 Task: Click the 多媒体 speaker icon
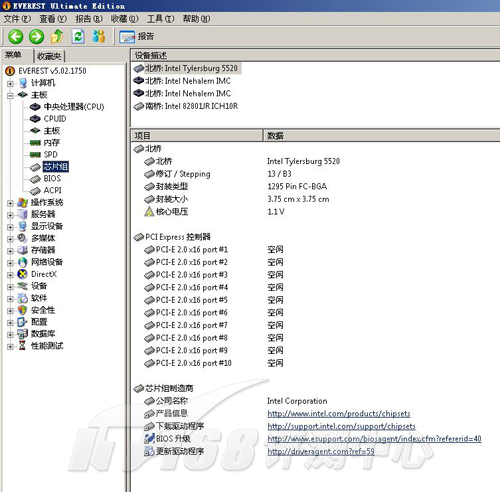pos(22,238)
